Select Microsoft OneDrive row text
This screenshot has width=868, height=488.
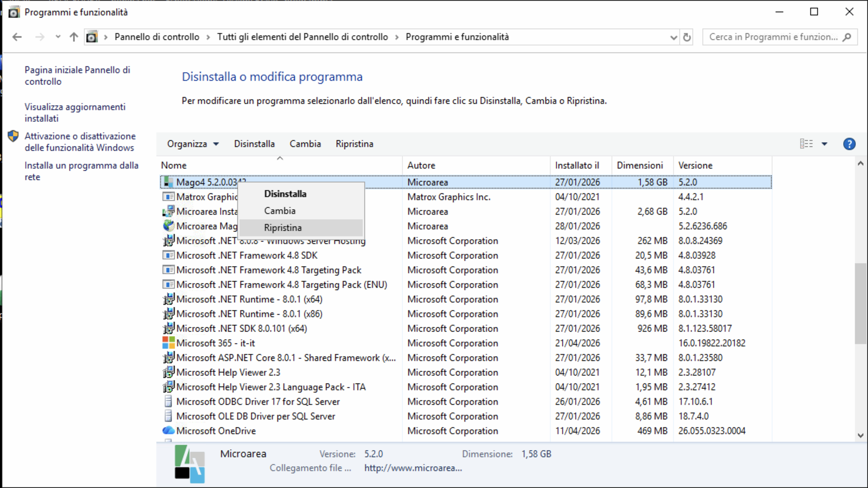[216, 431]
